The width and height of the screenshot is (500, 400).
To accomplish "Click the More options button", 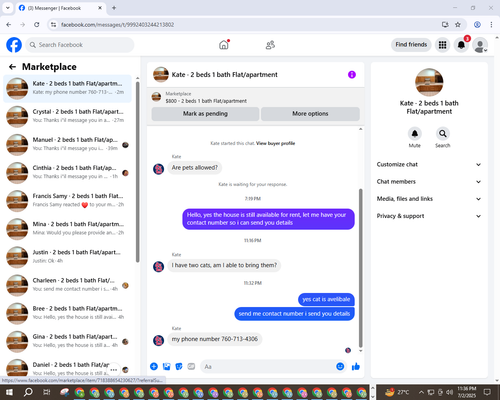I will pos(310,114).
